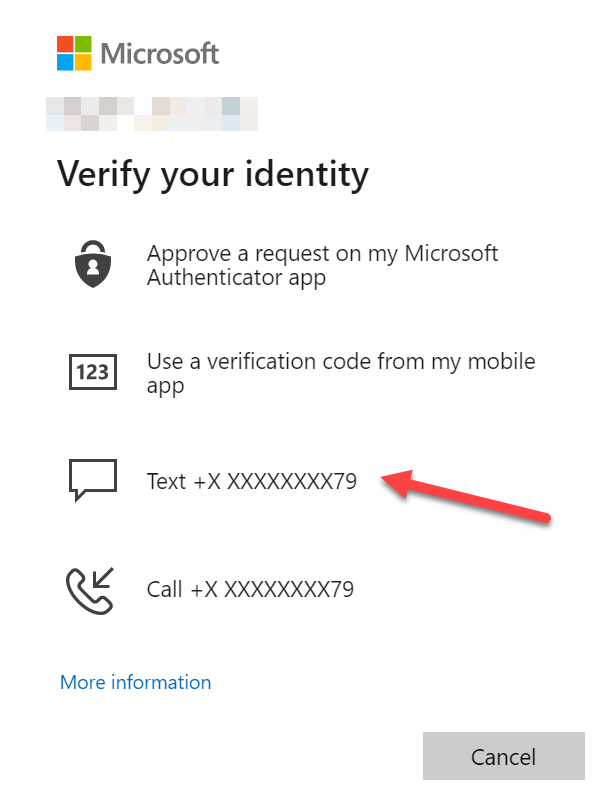Viewport: 614px width, 808px height.
Task: Select Use a verification code option
Action: click(340, 373)
